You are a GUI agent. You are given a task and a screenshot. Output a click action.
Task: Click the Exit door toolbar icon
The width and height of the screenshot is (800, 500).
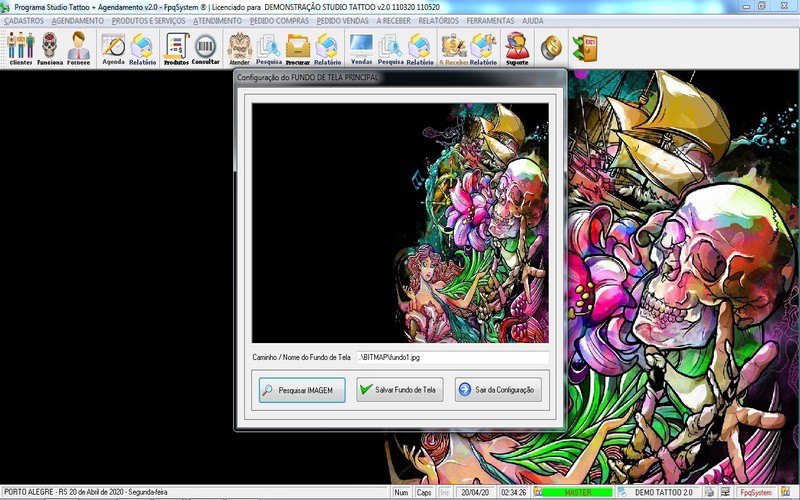pos(585,48)
